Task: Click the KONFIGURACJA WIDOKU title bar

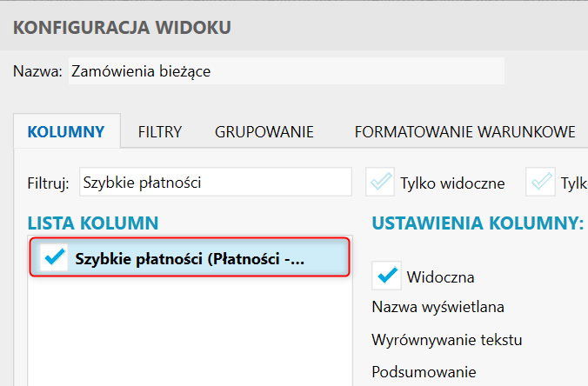Action: point(122,29)
